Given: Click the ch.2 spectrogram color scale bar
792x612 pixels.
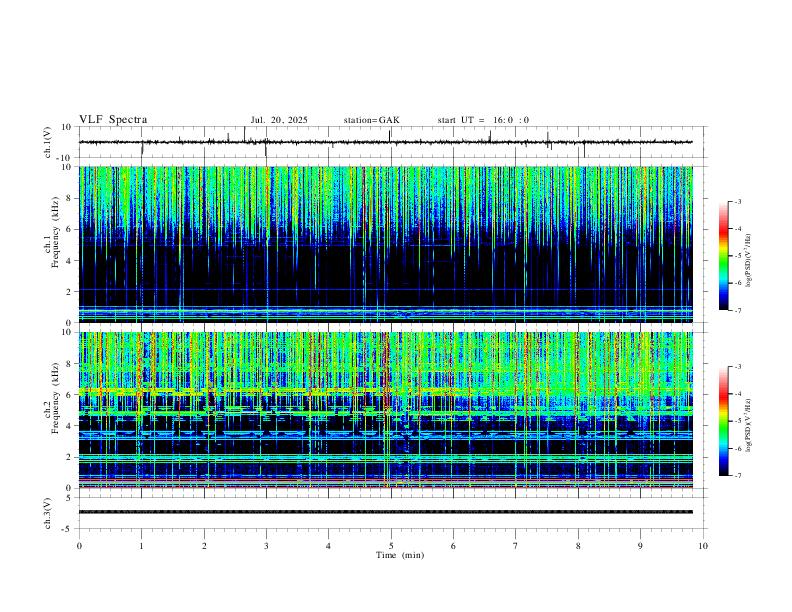Looking at the screenshot, I should click(x=723, y=421).
